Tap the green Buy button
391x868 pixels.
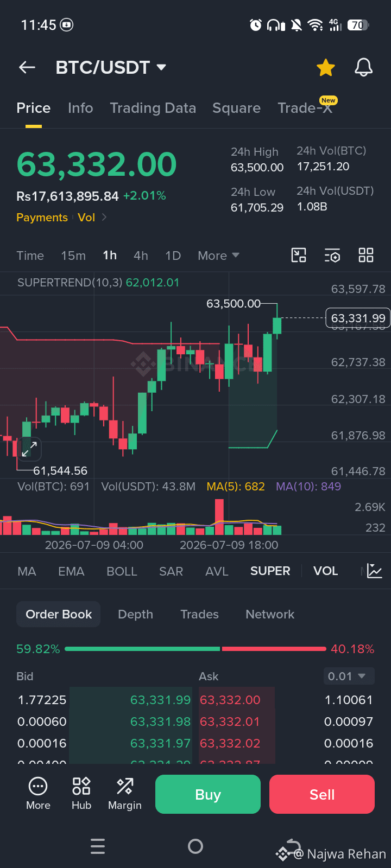[208, 794]
